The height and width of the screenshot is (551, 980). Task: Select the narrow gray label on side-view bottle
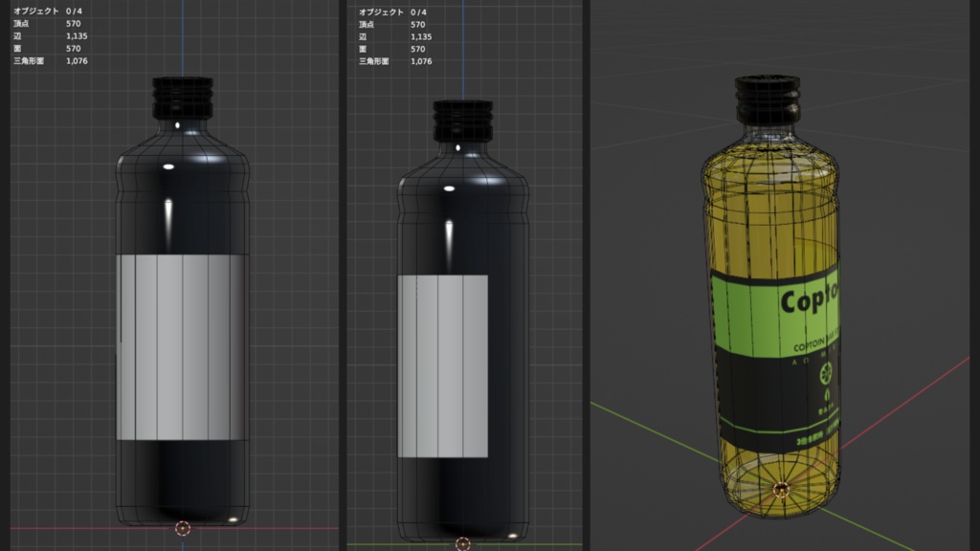(442, 366)
